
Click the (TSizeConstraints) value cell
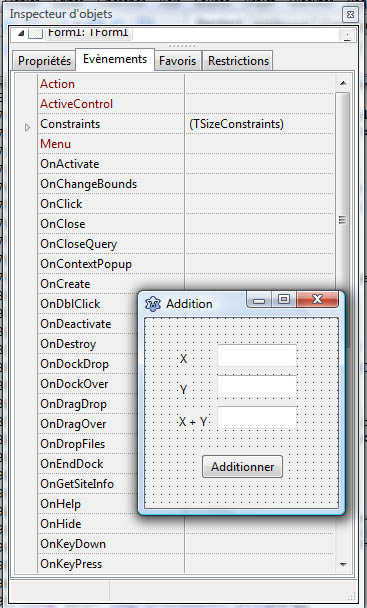click(x=259, y=124)
